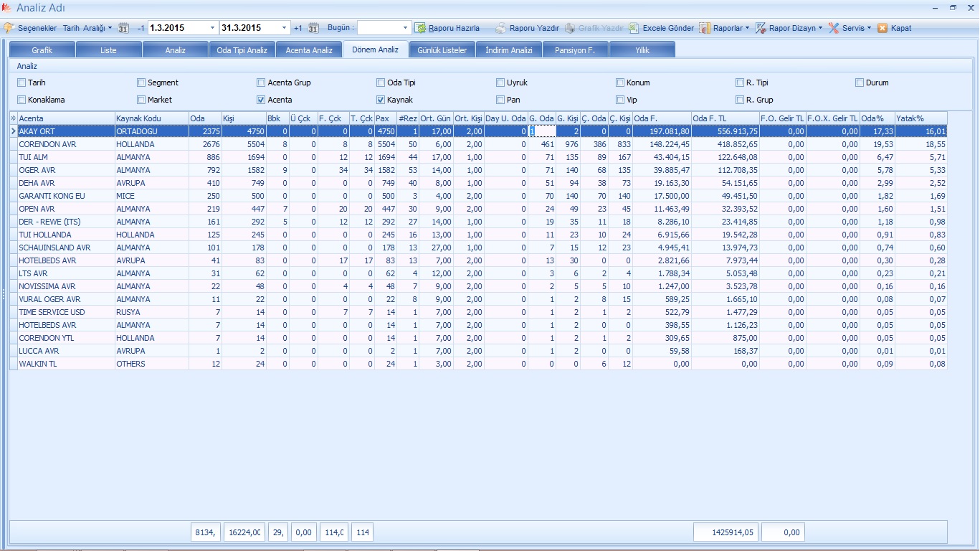Click the Servis tools icon

pos(834,28)
